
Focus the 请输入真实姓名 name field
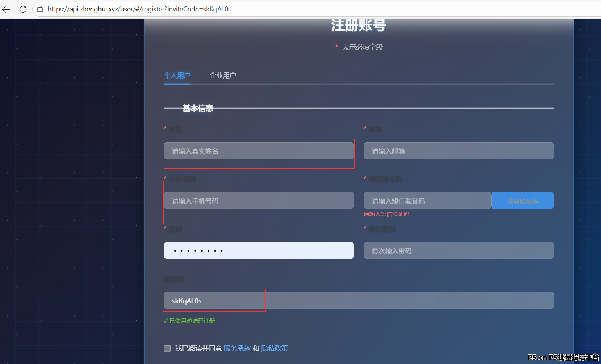(259, 151)
